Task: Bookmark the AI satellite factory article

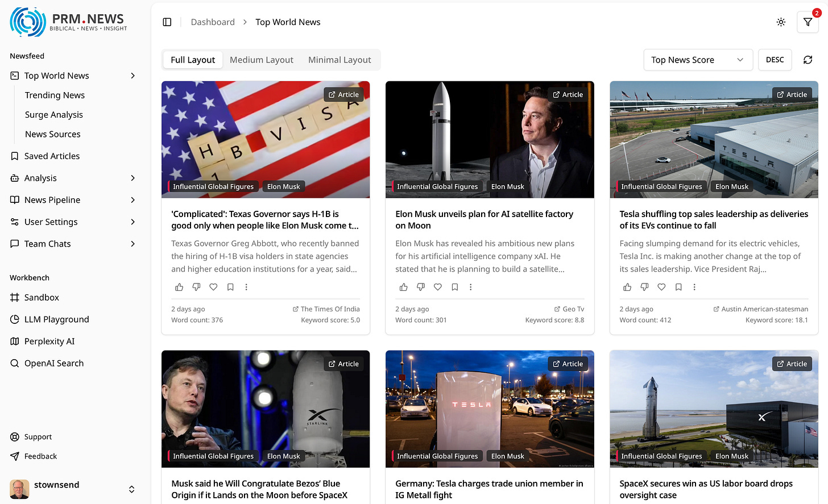Action: [x=454, y=287]
